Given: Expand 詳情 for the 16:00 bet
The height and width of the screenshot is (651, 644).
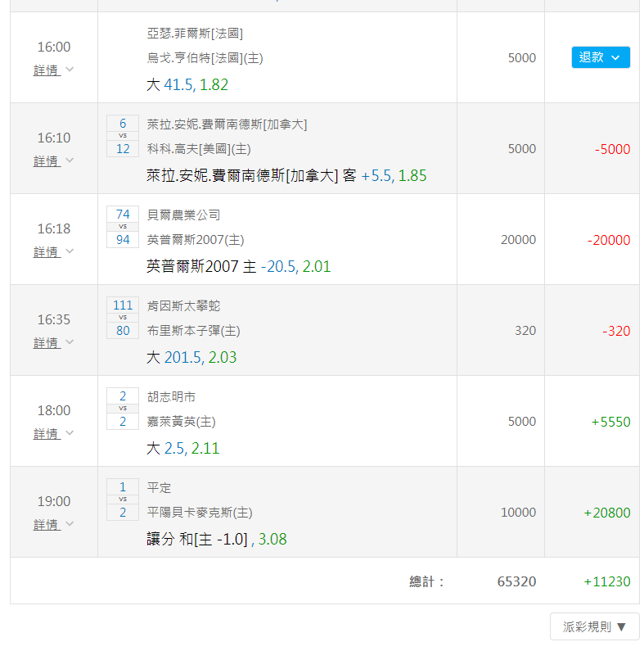Looking at the screenshot, I should tap(53, 70).
